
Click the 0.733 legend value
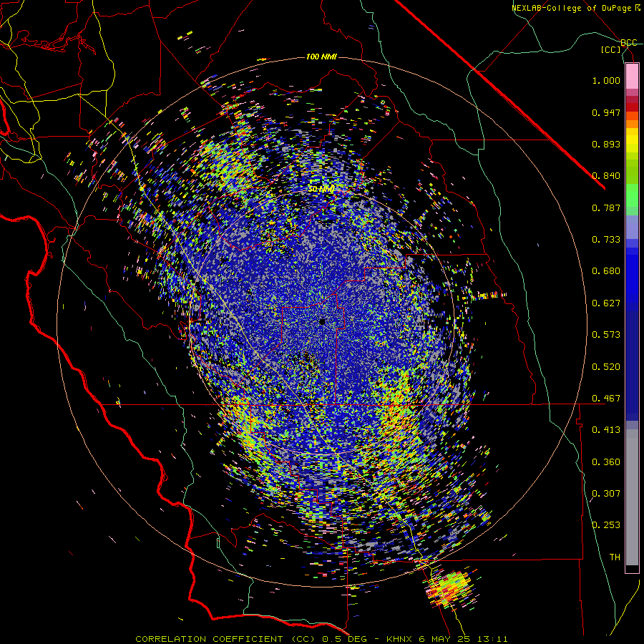[x=606, y=240]
